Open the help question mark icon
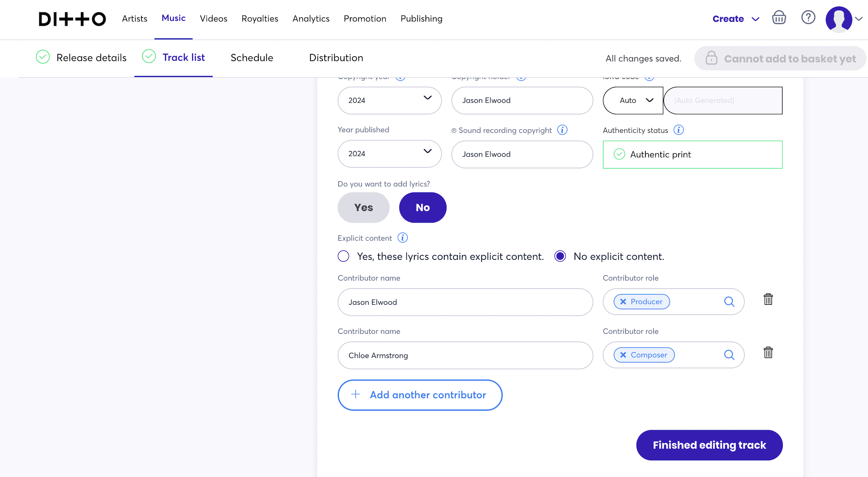Screen dimensions: 868x477 point(808,17)
